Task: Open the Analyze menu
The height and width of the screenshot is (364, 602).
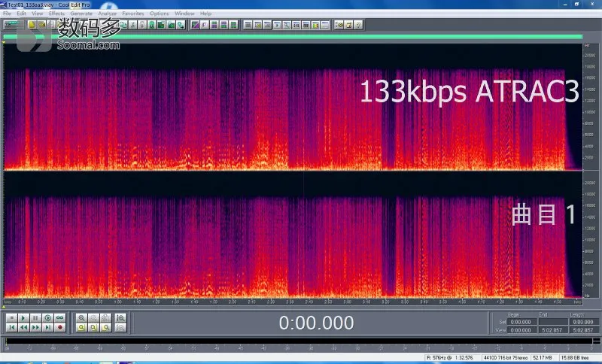Action: coord(107,13)
